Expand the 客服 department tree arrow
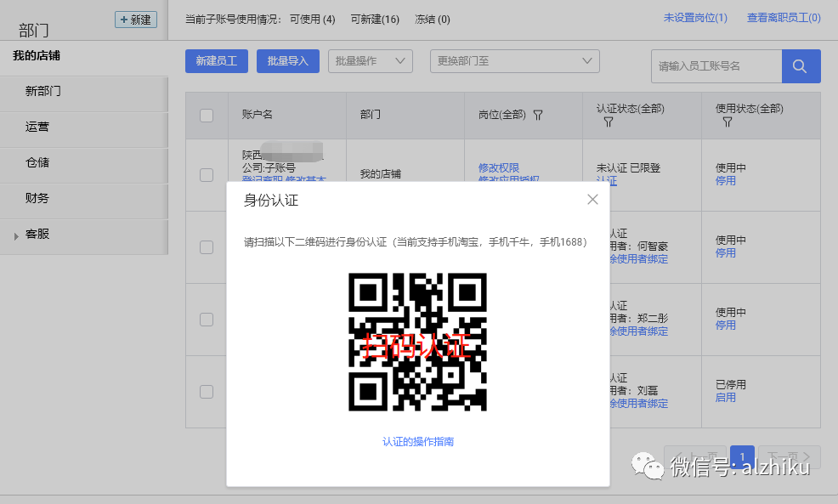 coord(16,235)
